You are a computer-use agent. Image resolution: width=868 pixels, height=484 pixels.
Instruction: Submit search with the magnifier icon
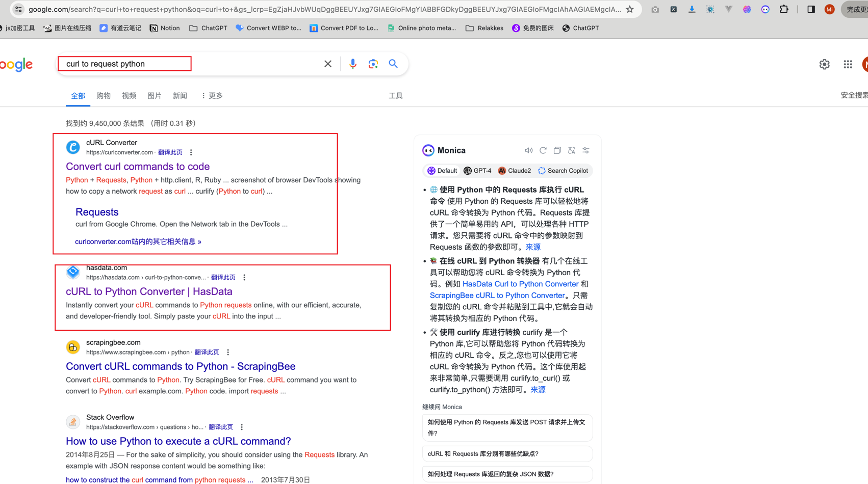pyautogui.click(x=393, y=64)
